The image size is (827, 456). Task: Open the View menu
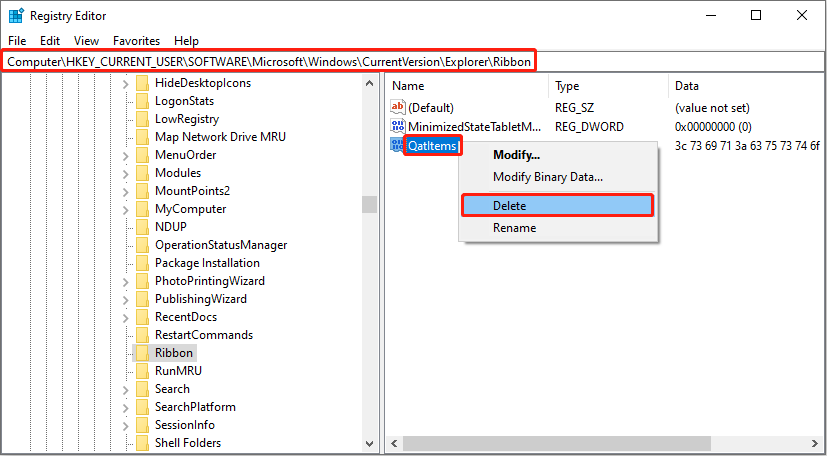click(86, 41)
